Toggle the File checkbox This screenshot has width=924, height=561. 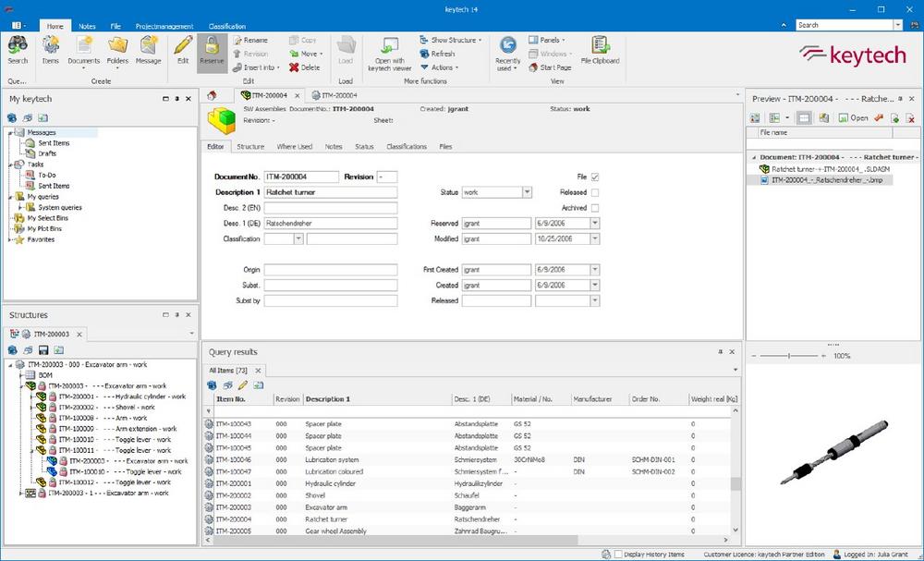(x=595, y=177)
